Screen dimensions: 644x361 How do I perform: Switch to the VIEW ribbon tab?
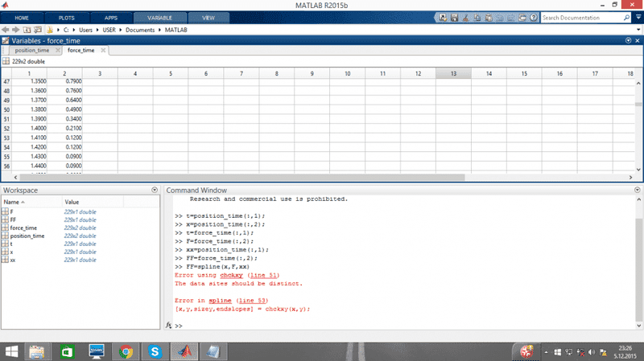208,18
